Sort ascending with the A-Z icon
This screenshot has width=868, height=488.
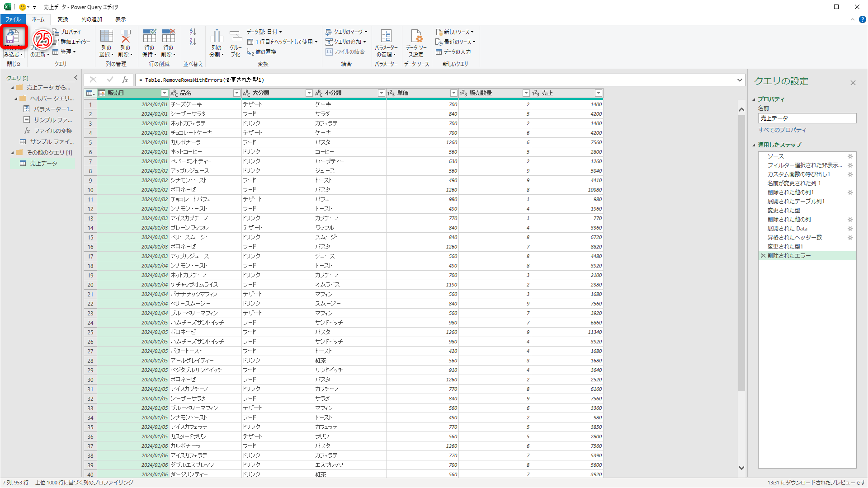[x=193, y=32]
